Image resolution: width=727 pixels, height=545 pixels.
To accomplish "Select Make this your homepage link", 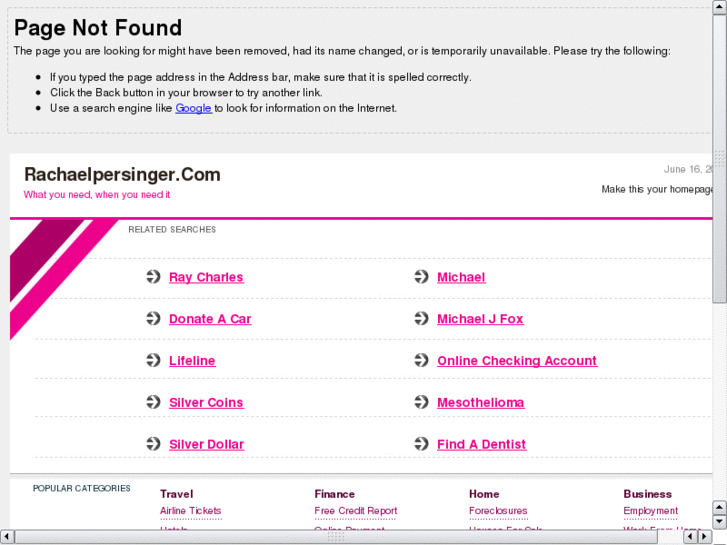I will (657, 189).
